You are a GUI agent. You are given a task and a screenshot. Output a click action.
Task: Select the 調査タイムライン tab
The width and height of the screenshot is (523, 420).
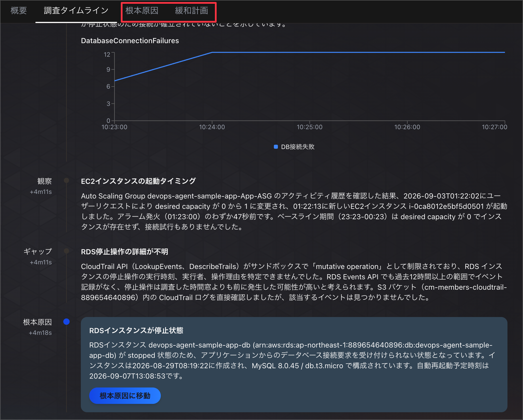point(76,11)
